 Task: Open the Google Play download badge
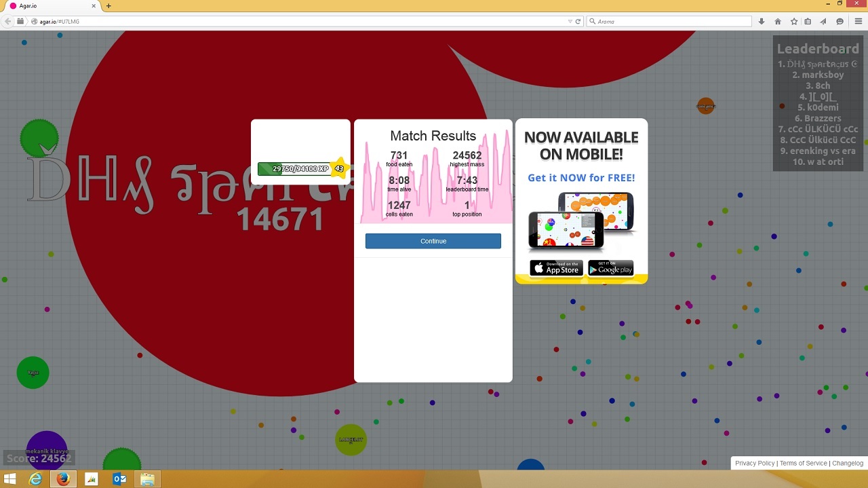coord(610,268)
